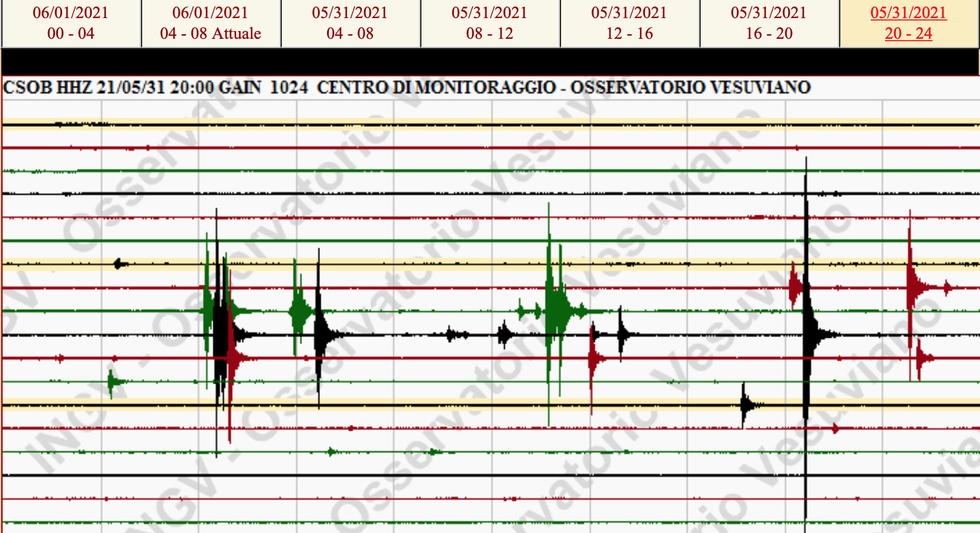Open the 05/31/2021 08 - 12 time window
This screenshot has height=533, width=980.
click(489, 23)
